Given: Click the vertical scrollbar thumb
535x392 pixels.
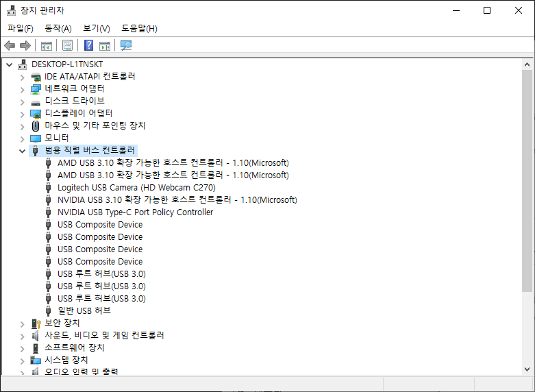Looking at the screenshot, I should (527, 181).
